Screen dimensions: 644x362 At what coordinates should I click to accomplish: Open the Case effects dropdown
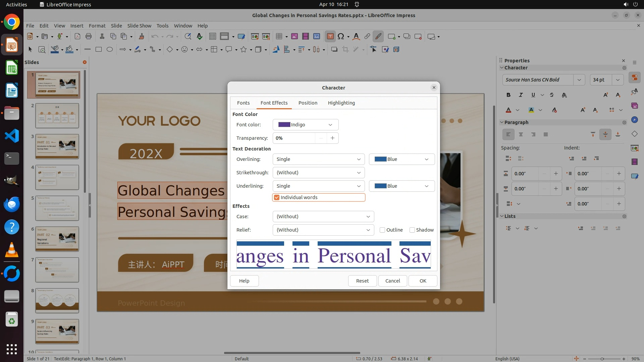(x=323, y=217)
